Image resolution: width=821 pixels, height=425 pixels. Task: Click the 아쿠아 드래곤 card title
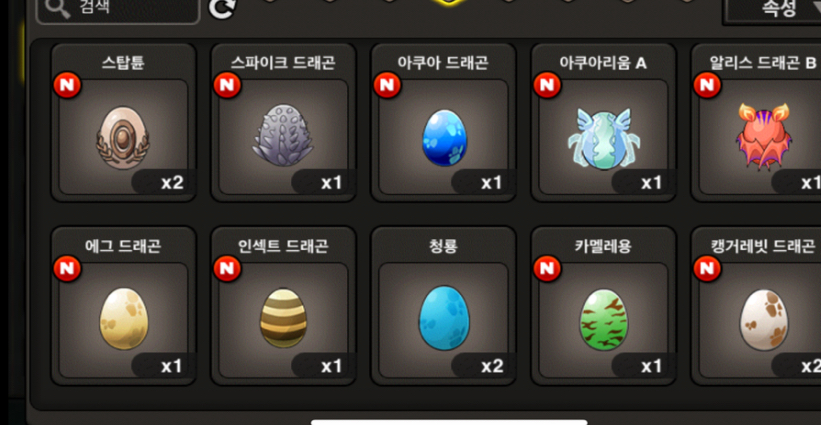tap(443, 63)
